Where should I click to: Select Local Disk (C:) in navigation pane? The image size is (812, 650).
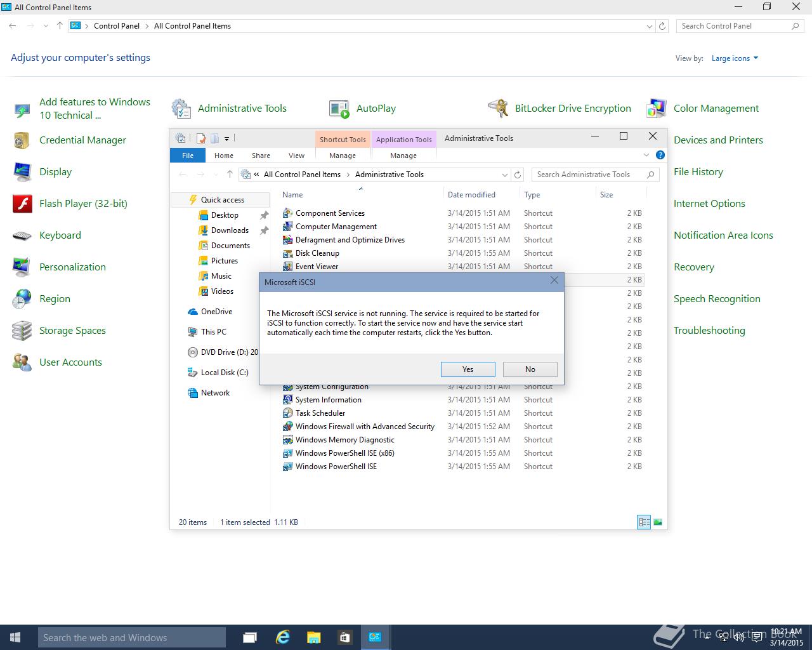point(225,373)
